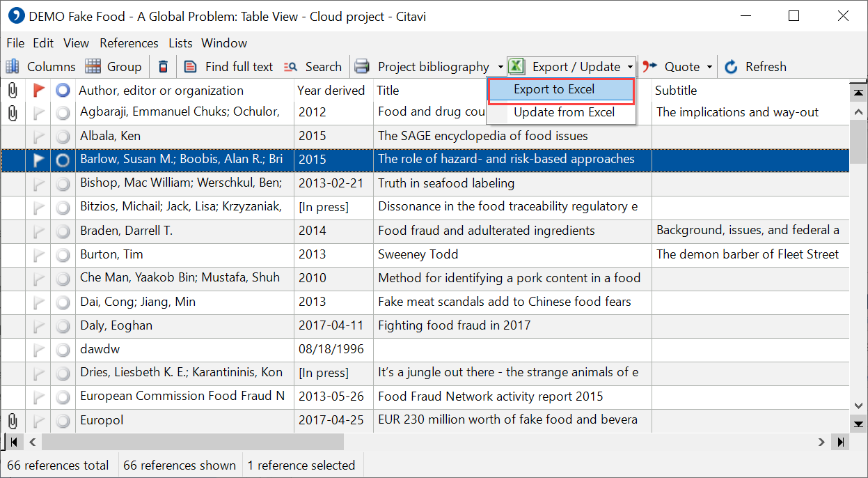
Task: Click the Group toolbar icon
Action: point(93,67)
